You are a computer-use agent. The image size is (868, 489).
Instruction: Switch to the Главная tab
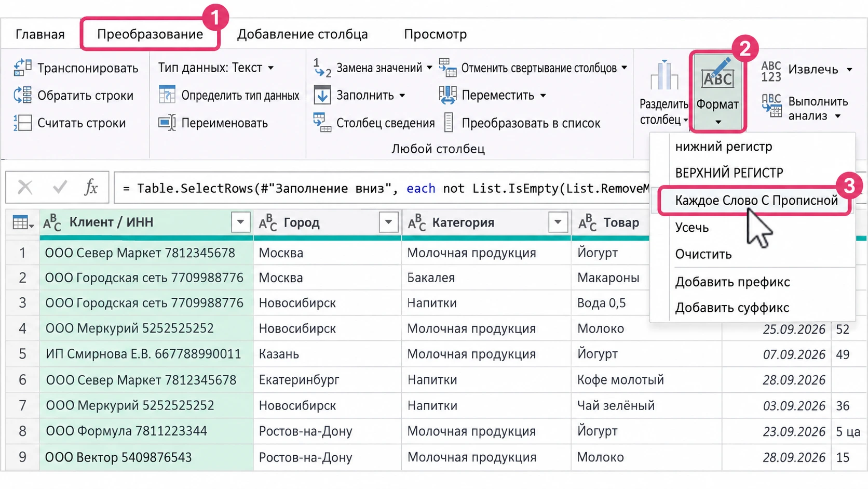40,34
